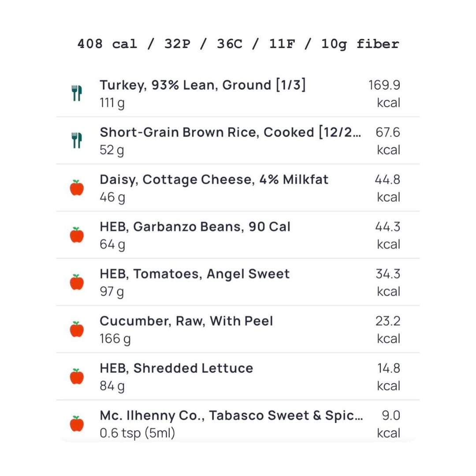Click the 408 cal macro summary header
Viewport: 476px width, 476px height.
(x=238, y=44)
